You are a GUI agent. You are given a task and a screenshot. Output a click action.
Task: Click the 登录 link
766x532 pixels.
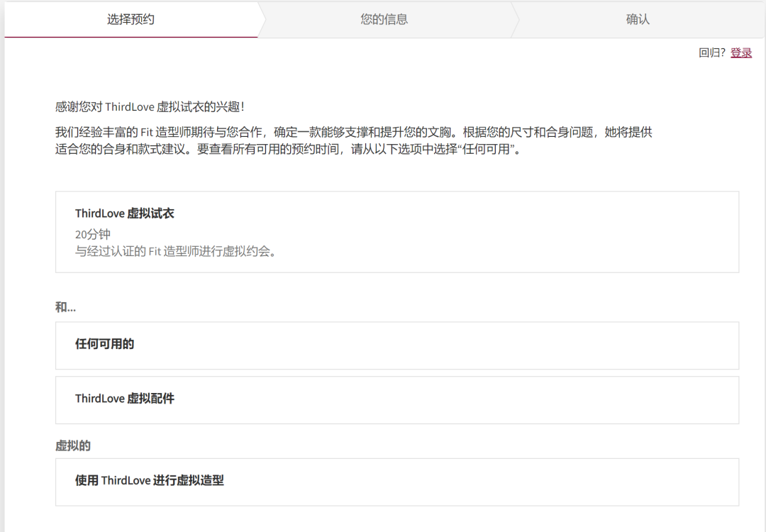[x=741, y=52]
